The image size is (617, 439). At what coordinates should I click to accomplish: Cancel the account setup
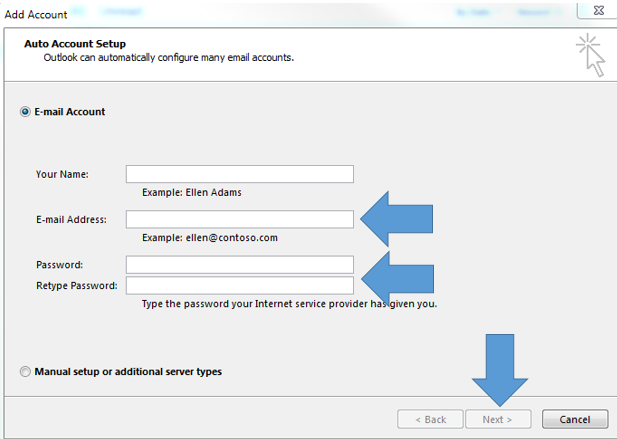click(575, 419)
